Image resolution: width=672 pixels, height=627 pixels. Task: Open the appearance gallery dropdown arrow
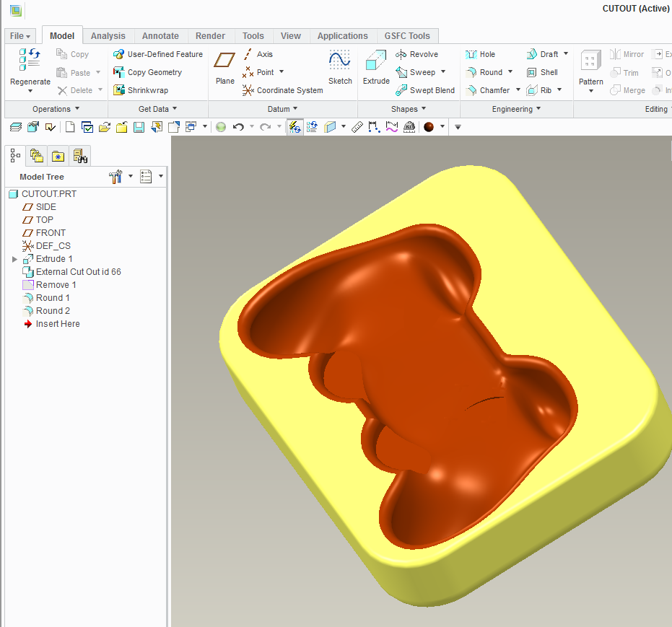pyautogui.click(x=442, y=127)
